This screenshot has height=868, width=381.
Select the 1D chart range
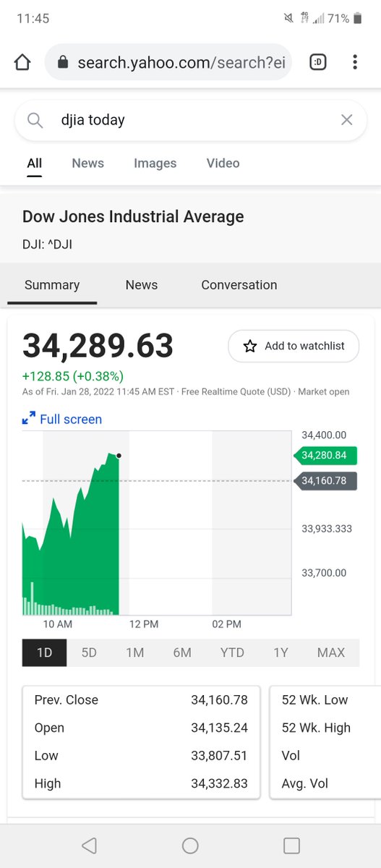pos(44,652)
